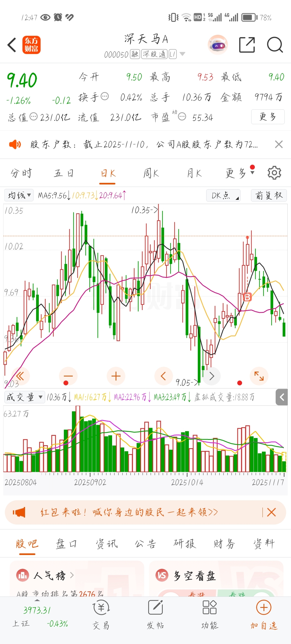291x644 pixels.
Task: Switch to 盘口 tab
Action: point(66,544)
